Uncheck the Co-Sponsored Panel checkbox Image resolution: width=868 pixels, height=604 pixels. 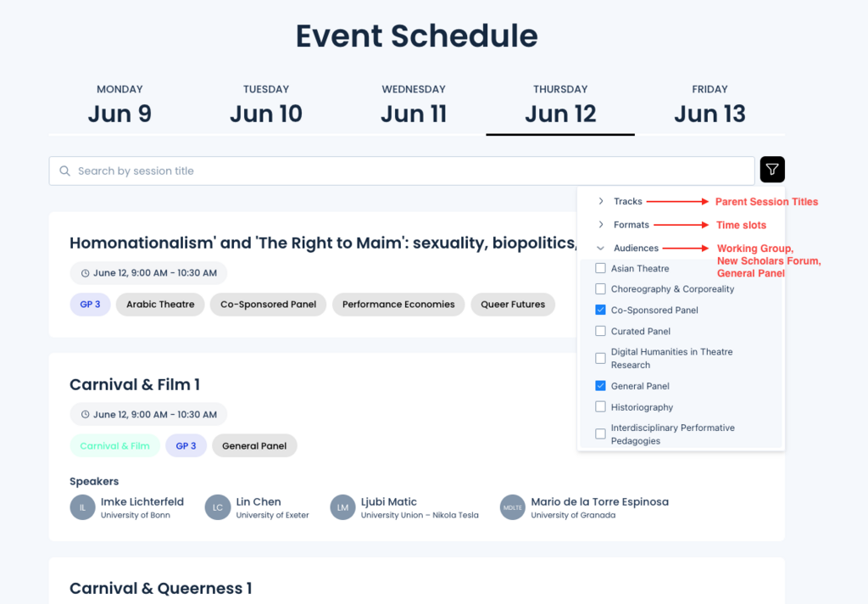(x=600, y=310)
